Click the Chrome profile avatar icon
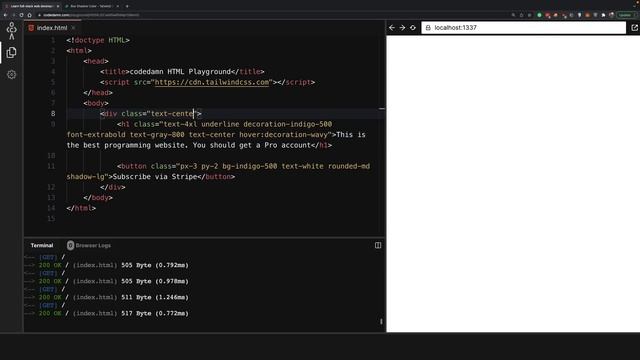Viewport: 640px width, 360px height. click(611, 15)
